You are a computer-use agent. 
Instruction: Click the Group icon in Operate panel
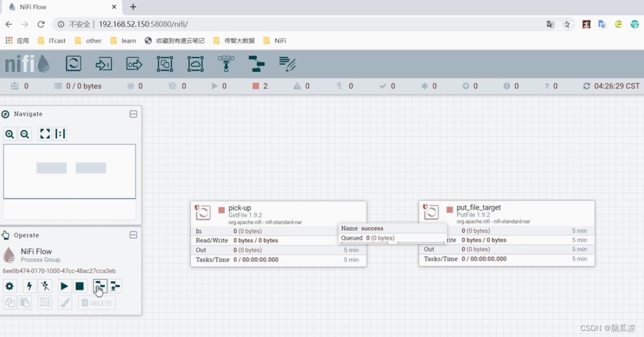(x=45, y=303)
